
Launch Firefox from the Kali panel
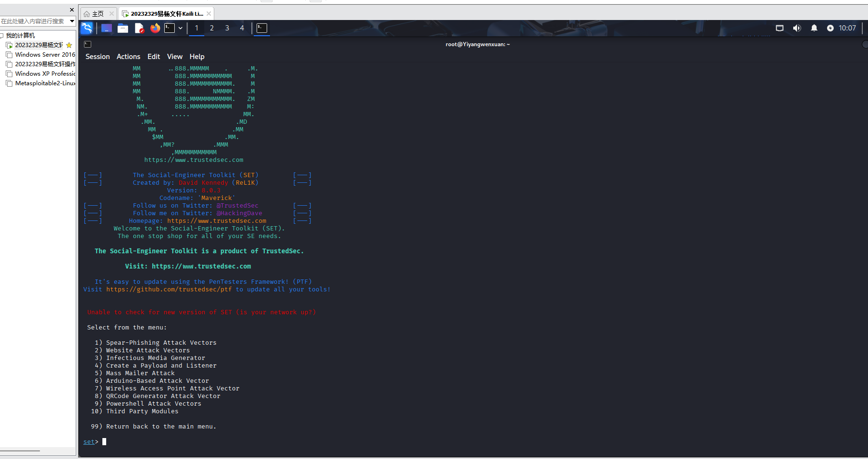tap(155, 28)
